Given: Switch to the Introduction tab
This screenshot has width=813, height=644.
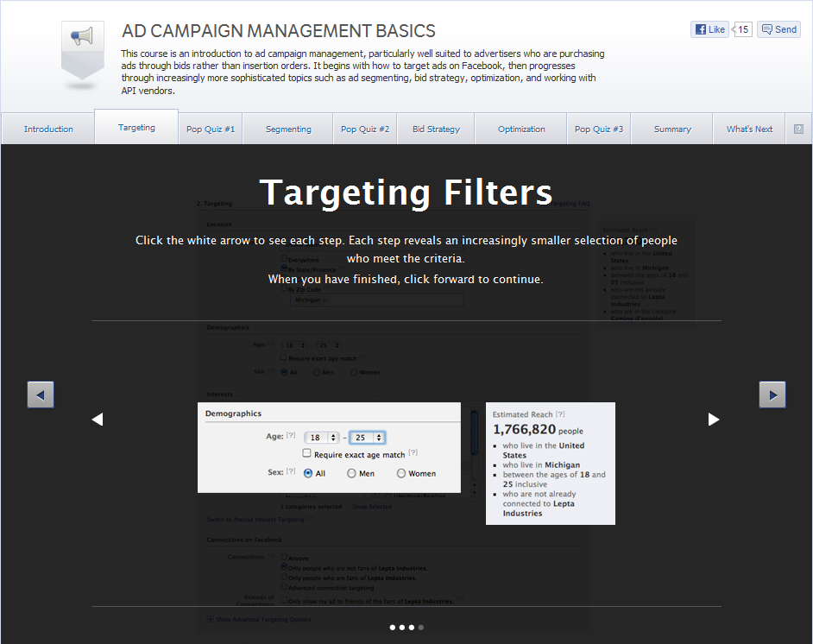Looking at the screenshot, I should point(48,129).
